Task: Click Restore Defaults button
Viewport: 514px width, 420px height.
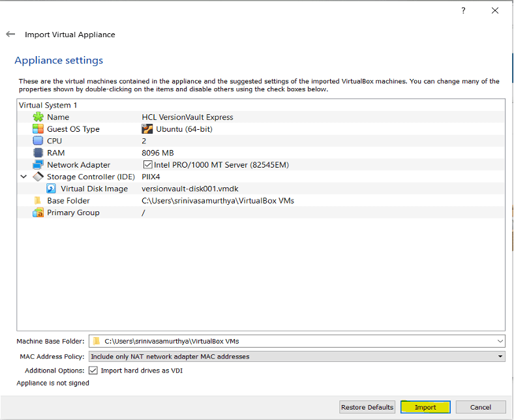Action: coord(367,407)
